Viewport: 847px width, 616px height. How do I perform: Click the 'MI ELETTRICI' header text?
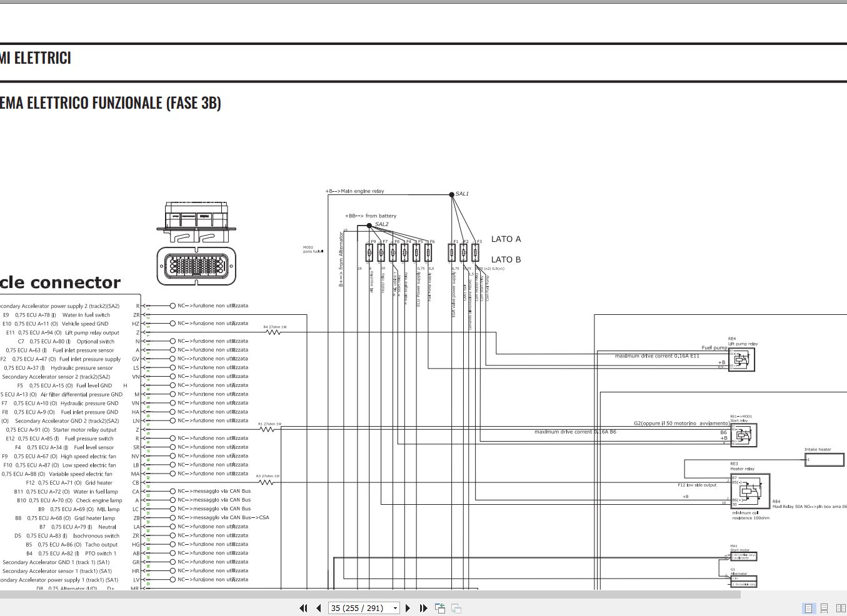pyautogui.click(x=36, y=58)
